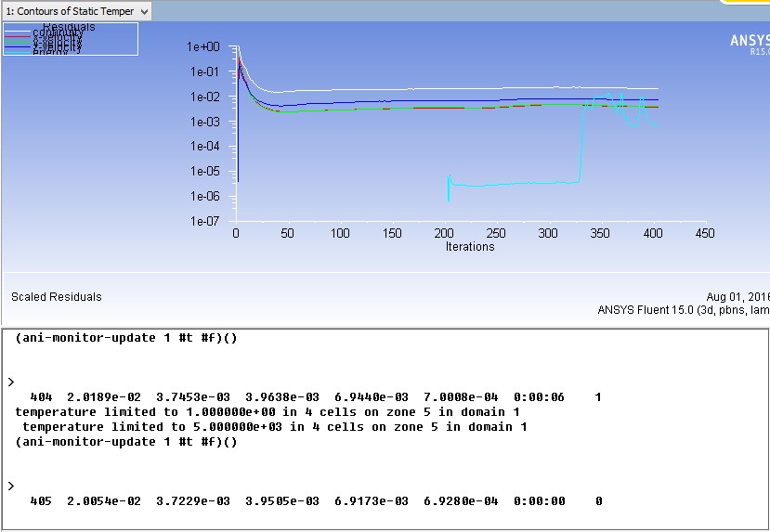Screen dimensions: 770x532
Task: Click the 350 tick on iterations axis
Action: point(600,233)
